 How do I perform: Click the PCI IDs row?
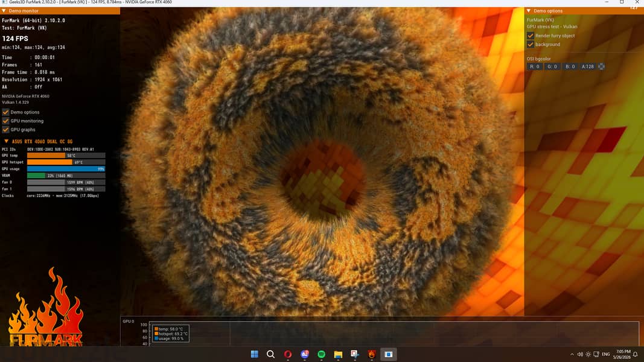pos(48,150)
